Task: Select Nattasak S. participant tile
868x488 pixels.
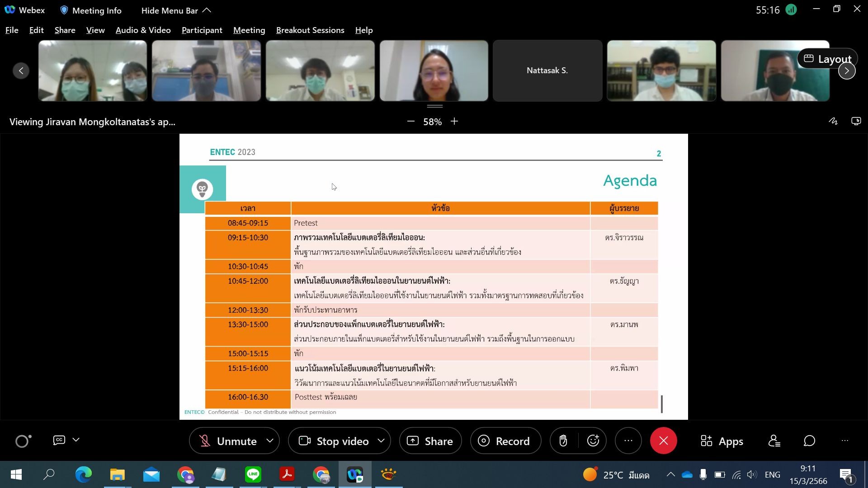Action: coord(547,70)
